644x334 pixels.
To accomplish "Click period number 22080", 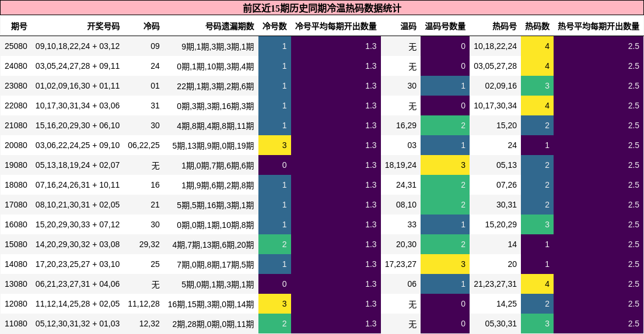I will pos(16,106).
